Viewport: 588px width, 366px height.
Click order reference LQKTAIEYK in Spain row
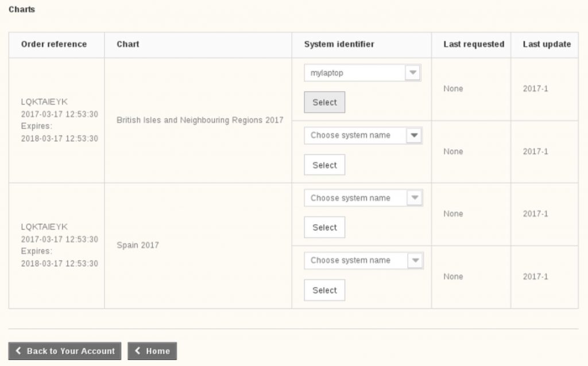[44, 227]
